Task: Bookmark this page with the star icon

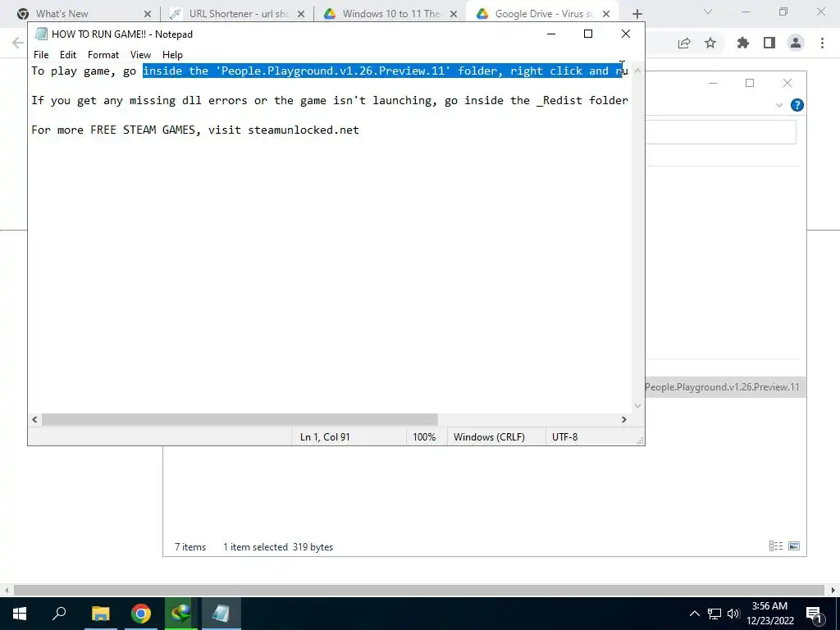Action: point(710,43)
